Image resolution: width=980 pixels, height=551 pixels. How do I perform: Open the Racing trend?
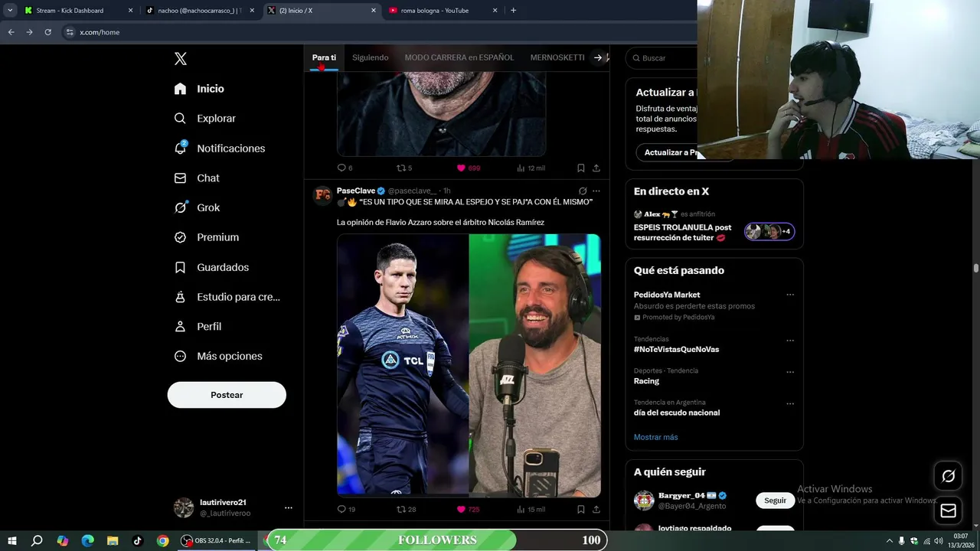click(x=646, y=381)
